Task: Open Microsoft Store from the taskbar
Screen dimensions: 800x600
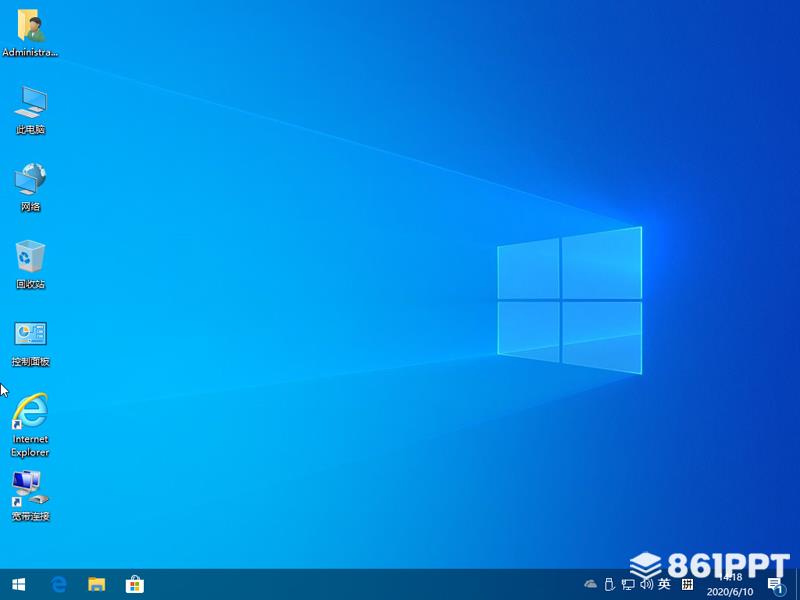Action: [x=135, y=585]
